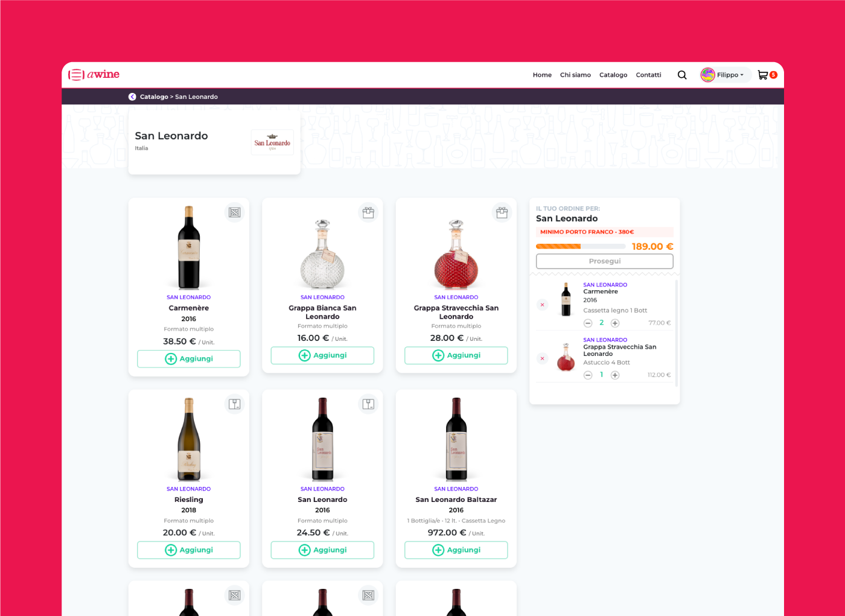The height and width of the screenshot is (616, 845).
Task: Click the gift box icon on Grappa Stravecchia card
Action: (x=502, y=212)
